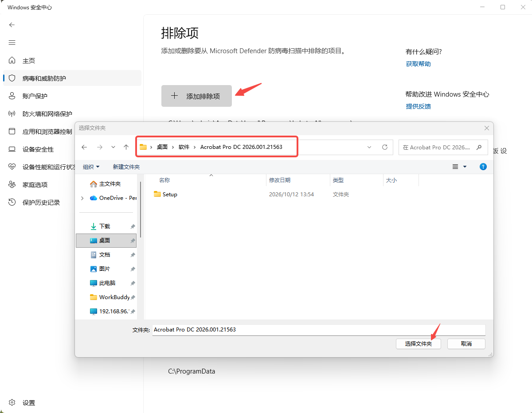Click the 桌面 breadcrumb segment
This screenshot has width=532, height=413.
(x=162, y=147)
